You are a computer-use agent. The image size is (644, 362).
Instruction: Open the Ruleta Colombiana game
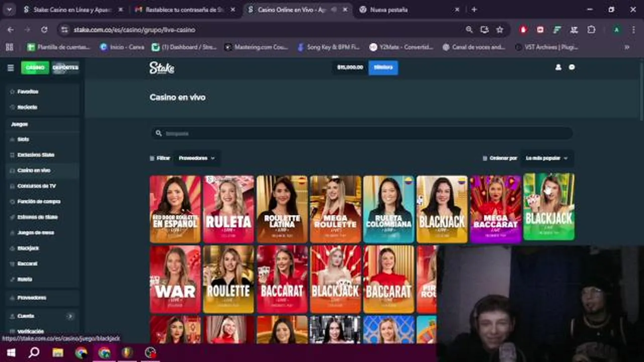pos(389,209)
